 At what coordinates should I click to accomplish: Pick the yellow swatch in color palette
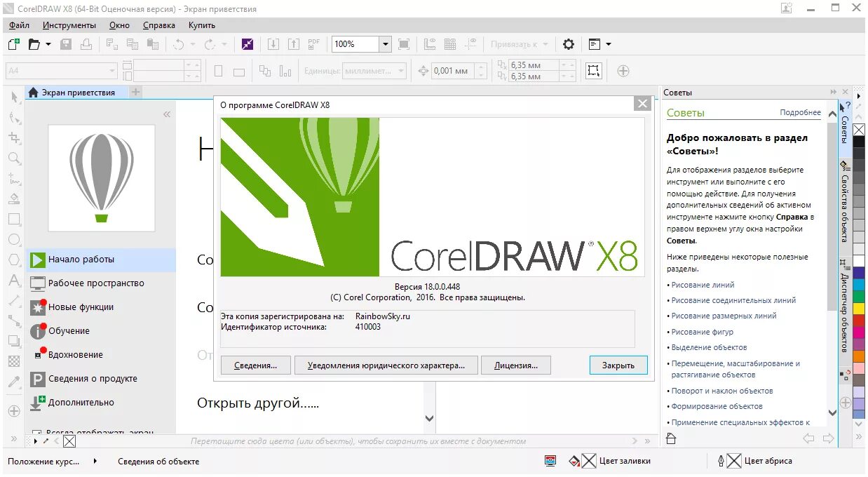859,308
